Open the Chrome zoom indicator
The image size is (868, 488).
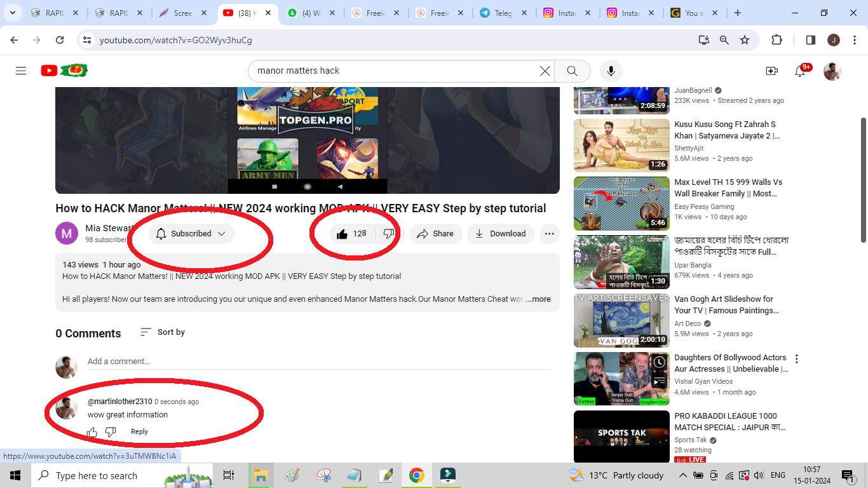point(724,40)
